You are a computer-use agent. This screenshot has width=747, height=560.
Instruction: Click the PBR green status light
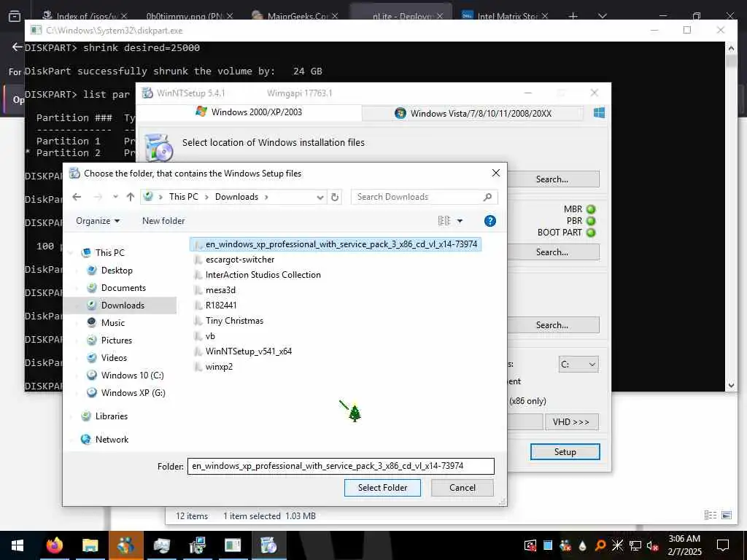591,221
